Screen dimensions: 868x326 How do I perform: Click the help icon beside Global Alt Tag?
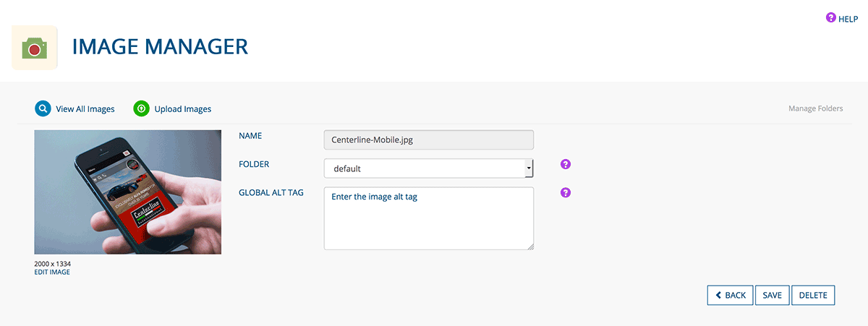(566, 193)
